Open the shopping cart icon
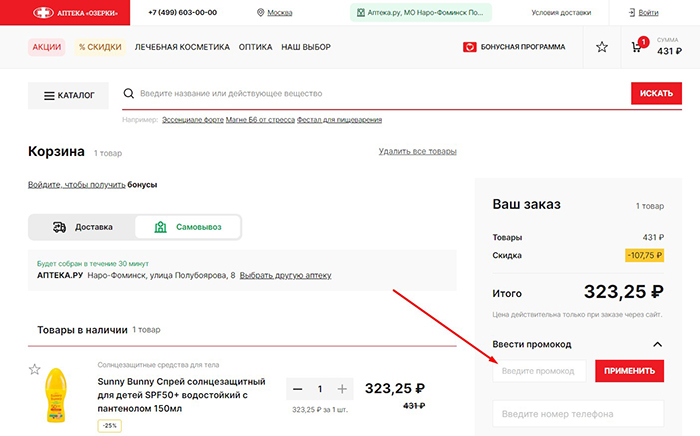This screenshot has height=436, width=700. click(637, 47)
